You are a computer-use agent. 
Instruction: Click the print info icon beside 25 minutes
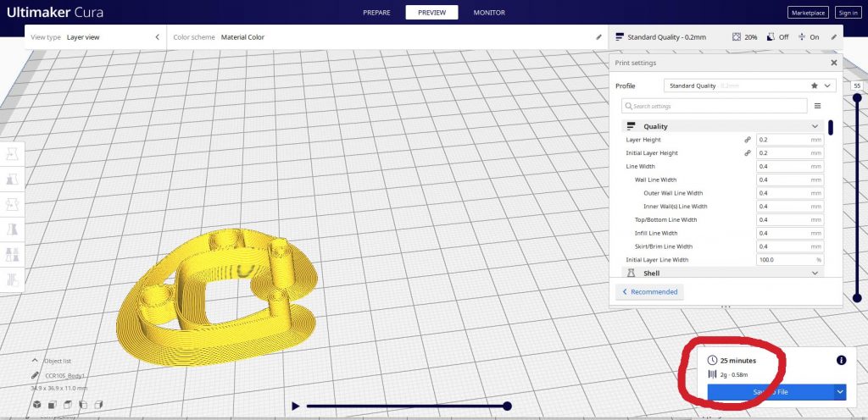click(841, 360)
